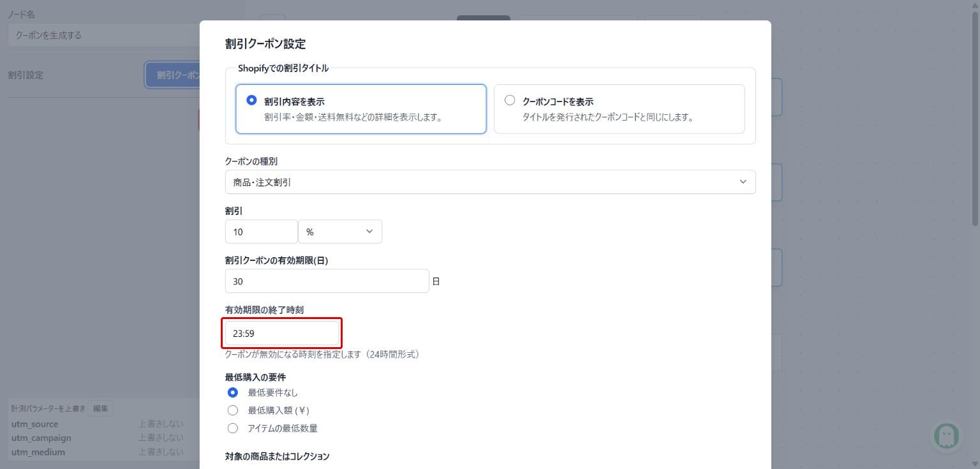Select 割引内容を表示 radio option

[x=251, y=100]
